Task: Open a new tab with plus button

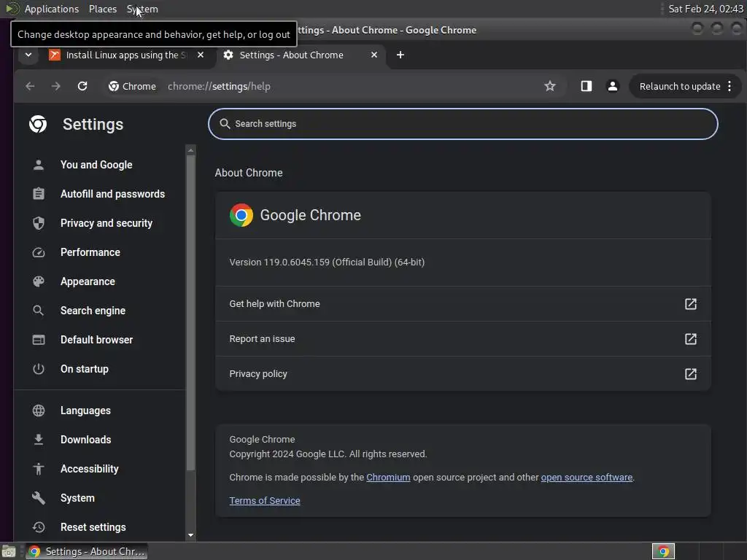Action: pos(400,55)
